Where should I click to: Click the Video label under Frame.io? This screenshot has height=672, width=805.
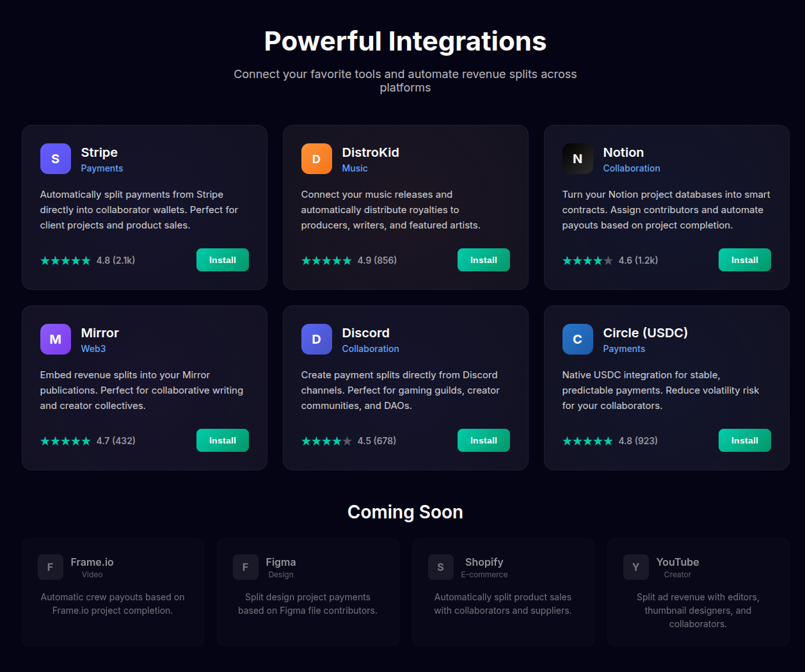(x=92, y=575)
